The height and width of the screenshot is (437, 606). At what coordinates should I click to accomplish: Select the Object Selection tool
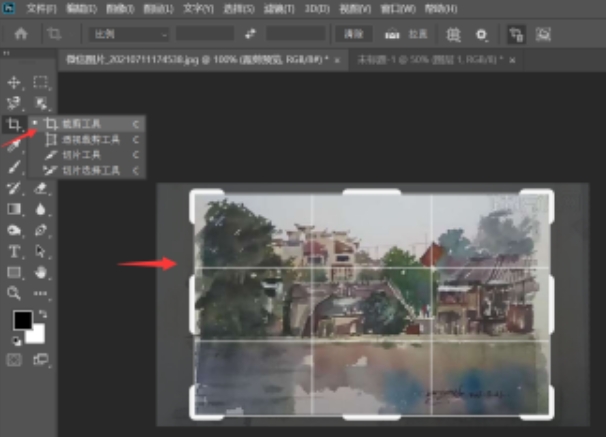pyautogui.click(x=40, y=103)
